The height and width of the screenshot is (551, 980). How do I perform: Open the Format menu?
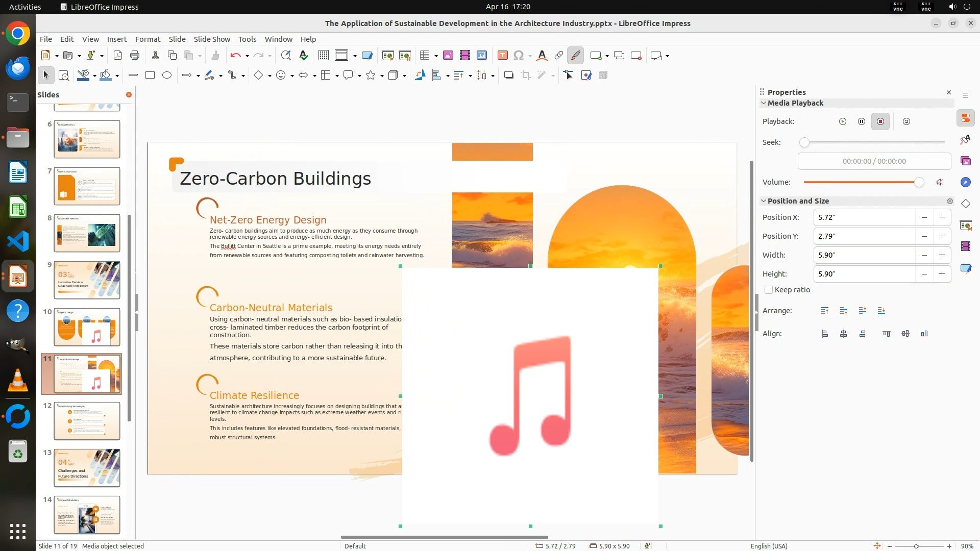148,39
